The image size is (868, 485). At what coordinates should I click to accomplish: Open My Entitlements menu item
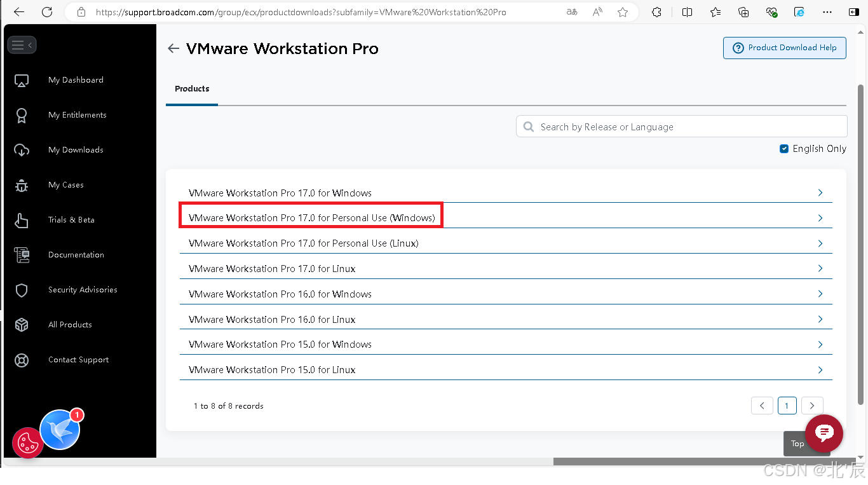[78, 115]
